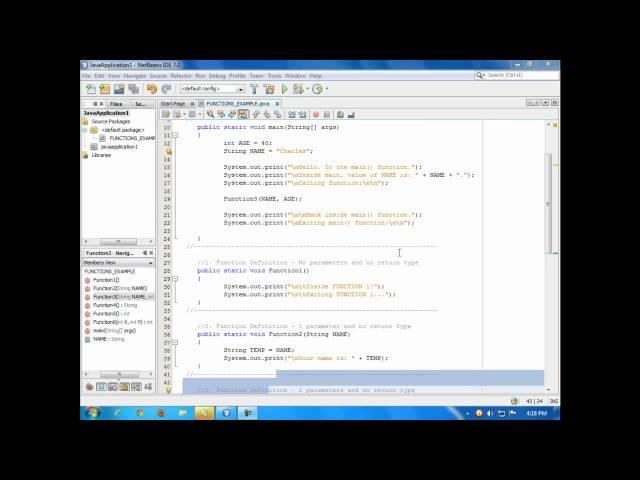Image resolution: width=640 pixels, height=480 pixels.
Task: Open the Window menu
Action: click(295, 76)
